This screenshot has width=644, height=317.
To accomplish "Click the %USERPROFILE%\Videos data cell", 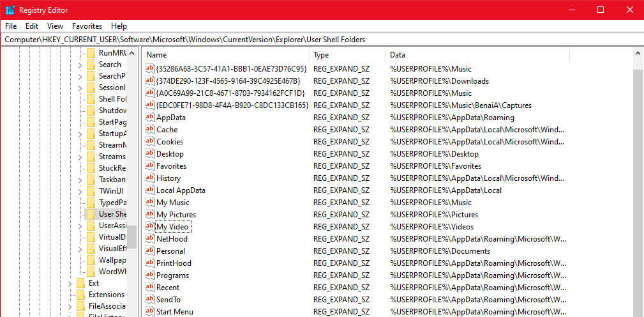I will tap(431, 226).
